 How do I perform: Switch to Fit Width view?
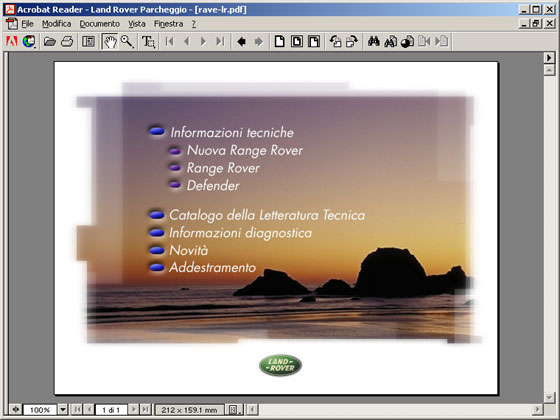pos(314,41)
